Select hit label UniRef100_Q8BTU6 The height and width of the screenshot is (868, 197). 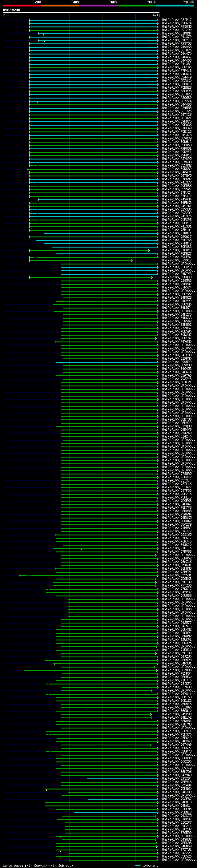[177, 419]
